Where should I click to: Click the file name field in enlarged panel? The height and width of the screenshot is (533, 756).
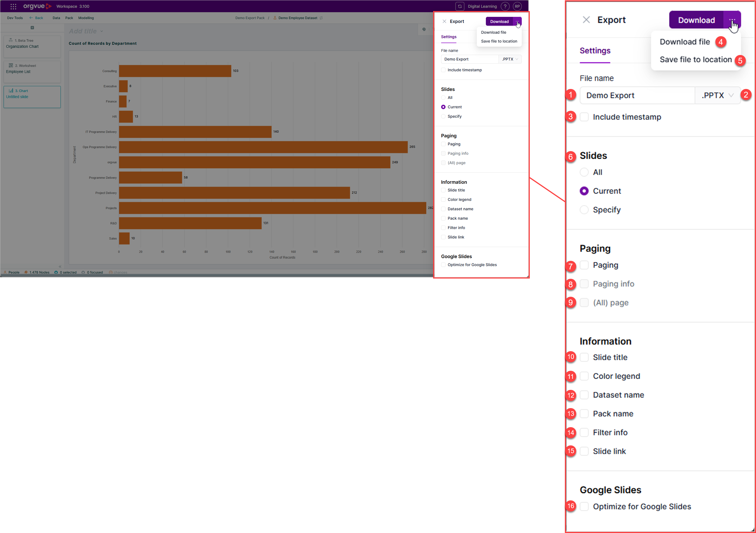click(x=638, y=96)
